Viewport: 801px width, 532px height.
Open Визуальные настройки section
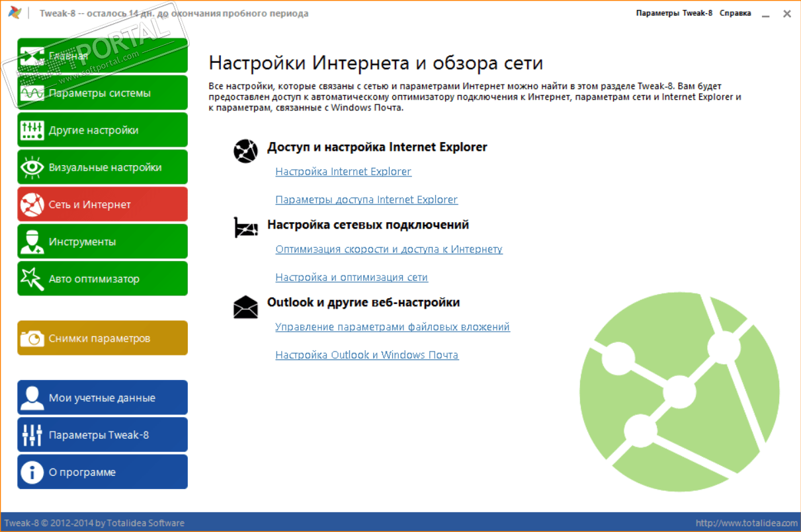[x=103, y=167]
